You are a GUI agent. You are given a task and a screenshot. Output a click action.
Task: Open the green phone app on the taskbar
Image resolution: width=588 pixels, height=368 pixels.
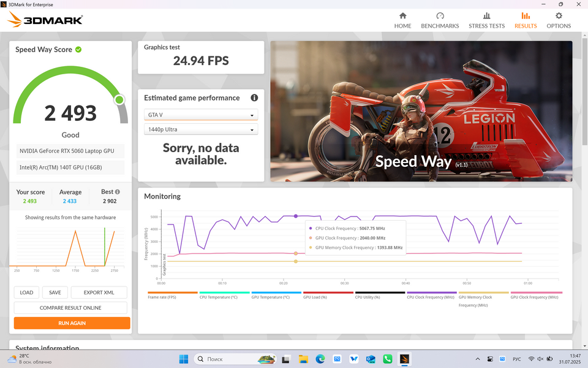[x=387, y=359]
